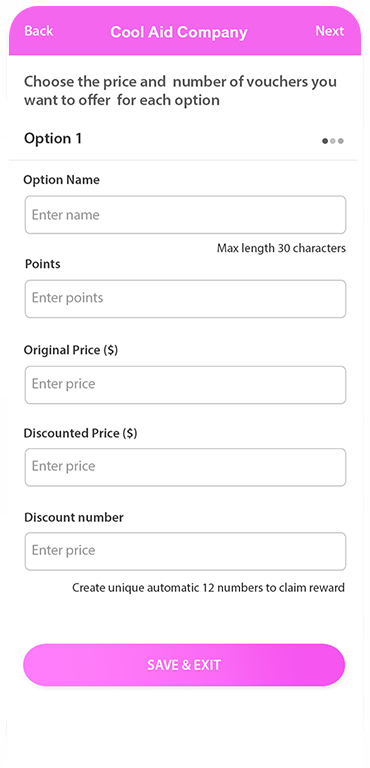370x768 pixels.
Task: Click the Points field label
Action: tap(43, 264)
